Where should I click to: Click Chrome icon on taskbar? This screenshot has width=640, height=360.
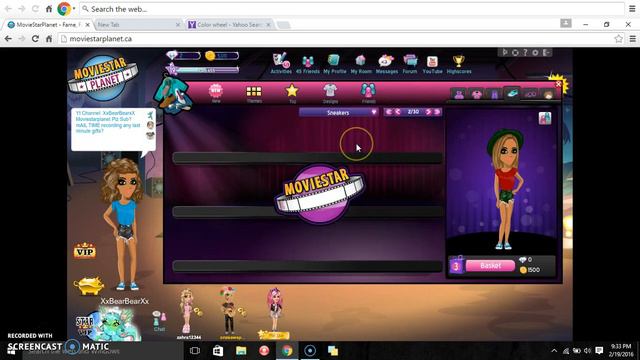coord(287,351)
